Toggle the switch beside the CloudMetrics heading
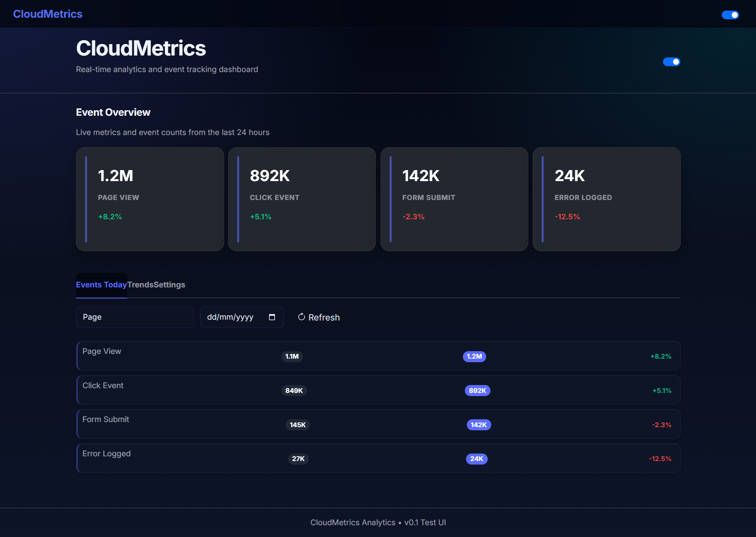Viewport: 756px width, 537px height. (x=671, y=62)
